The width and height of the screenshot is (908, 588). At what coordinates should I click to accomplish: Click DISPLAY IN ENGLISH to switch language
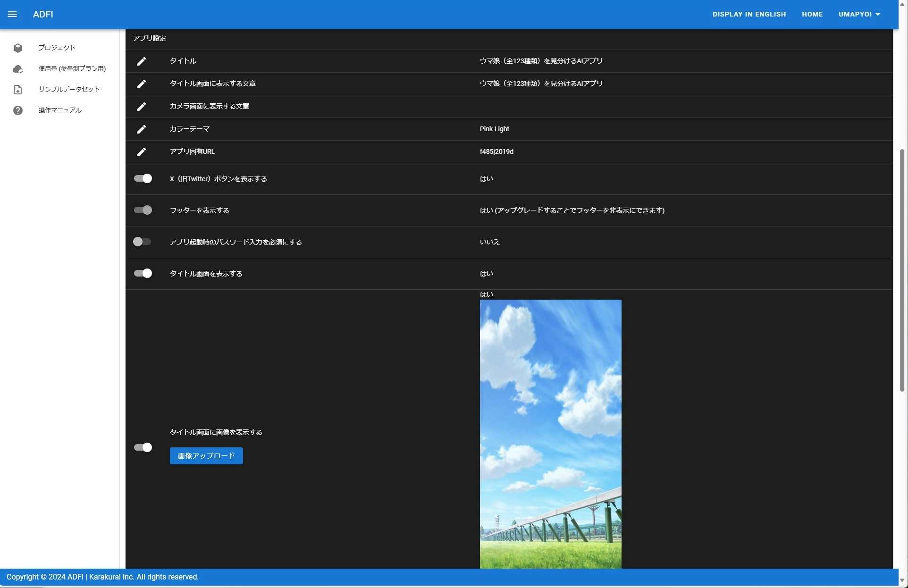coord(749,14)
